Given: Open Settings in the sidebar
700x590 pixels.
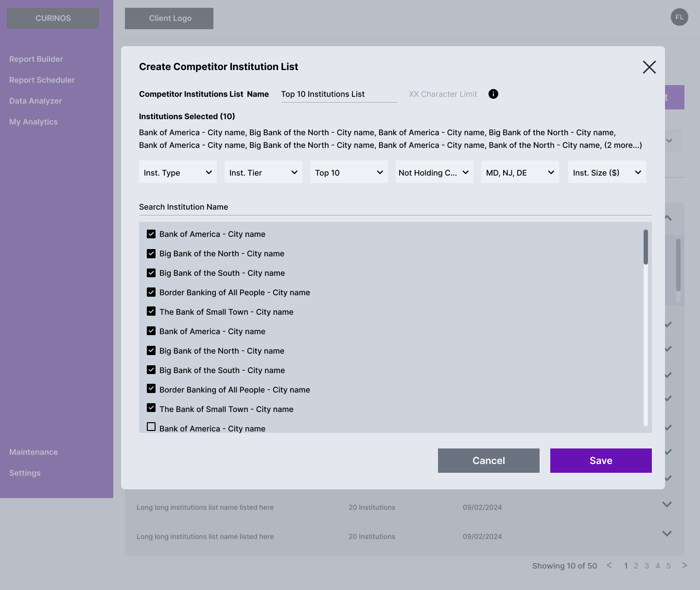Looking at the screenshot, I should click(x=25, y=473).
